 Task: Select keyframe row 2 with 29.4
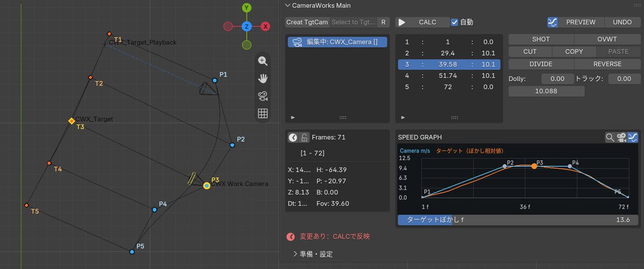click(x=449, y=53)
